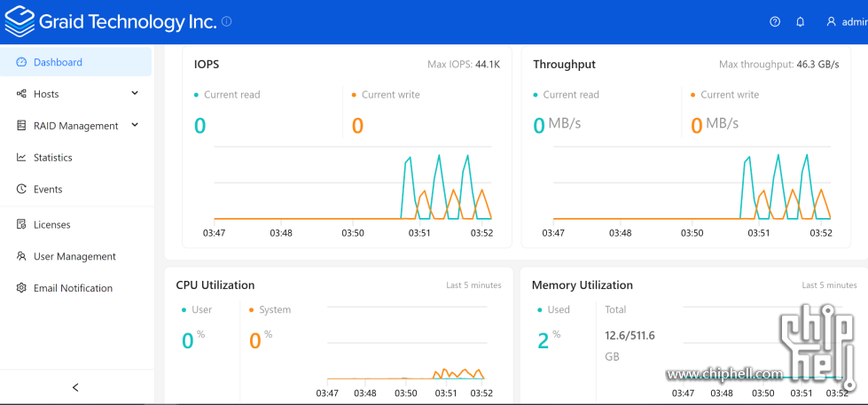The width and height of the screenshot is (868, 405).
Task: Toggle System series in CPU Utilization
Action: click(274, 310)
